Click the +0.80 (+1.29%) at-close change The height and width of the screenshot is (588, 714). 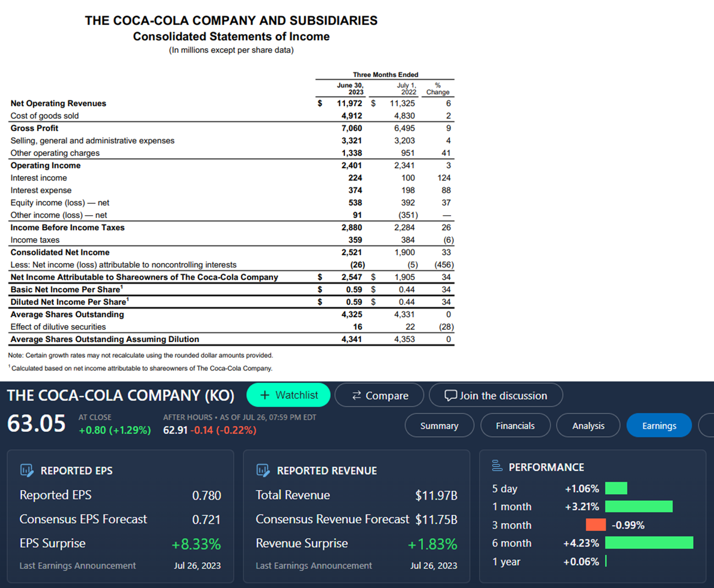[x=115, y=430]
